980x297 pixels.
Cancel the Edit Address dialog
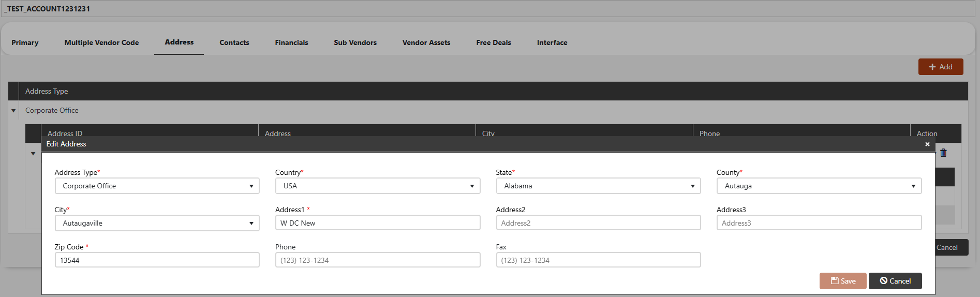(895, 281)
